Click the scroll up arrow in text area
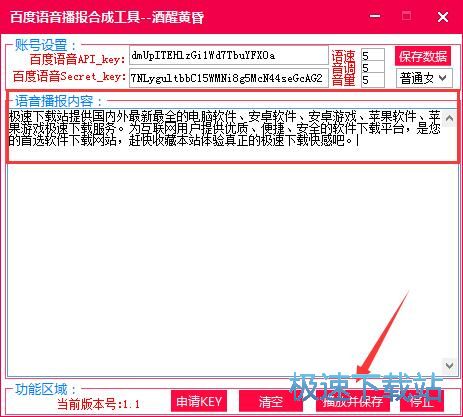This screenshot has width=463, height=417. click(449, 118)
